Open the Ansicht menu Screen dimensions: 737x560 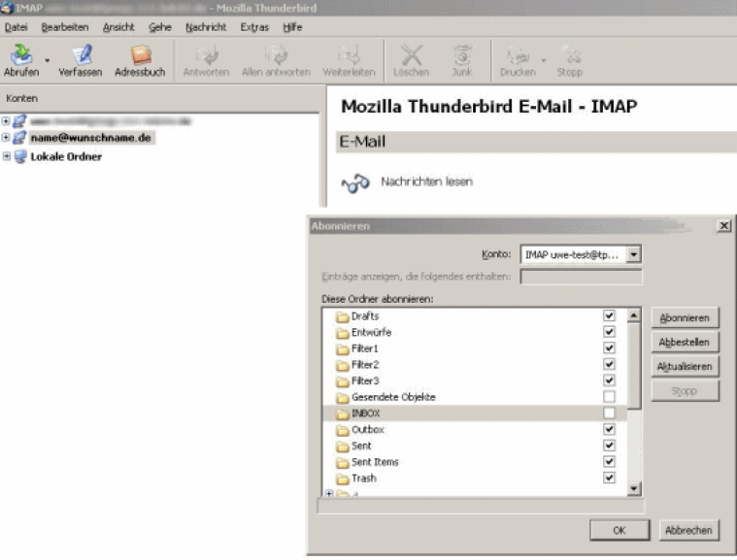click(118, 27)
